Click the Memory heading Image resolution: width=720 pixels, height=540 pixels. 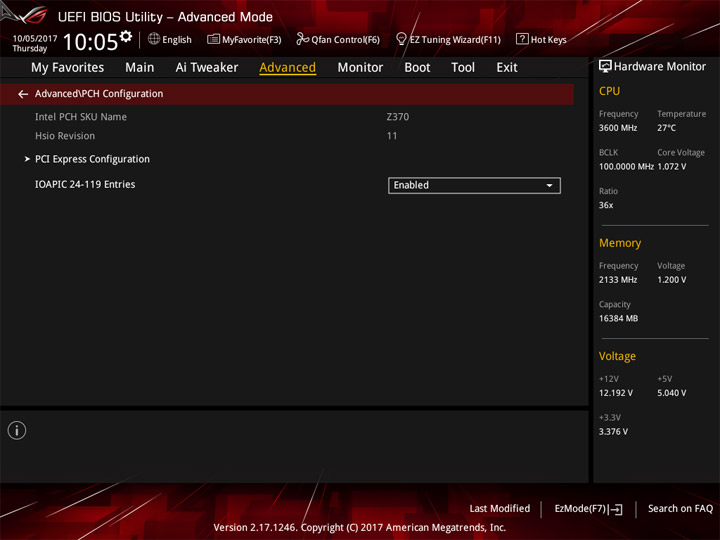(x=620, y=243)
